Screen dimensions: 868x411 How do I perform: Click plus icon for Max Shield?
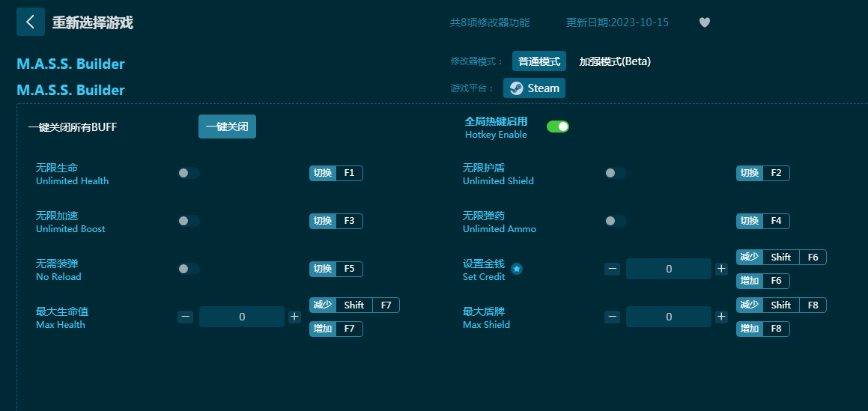pos(721,317)
